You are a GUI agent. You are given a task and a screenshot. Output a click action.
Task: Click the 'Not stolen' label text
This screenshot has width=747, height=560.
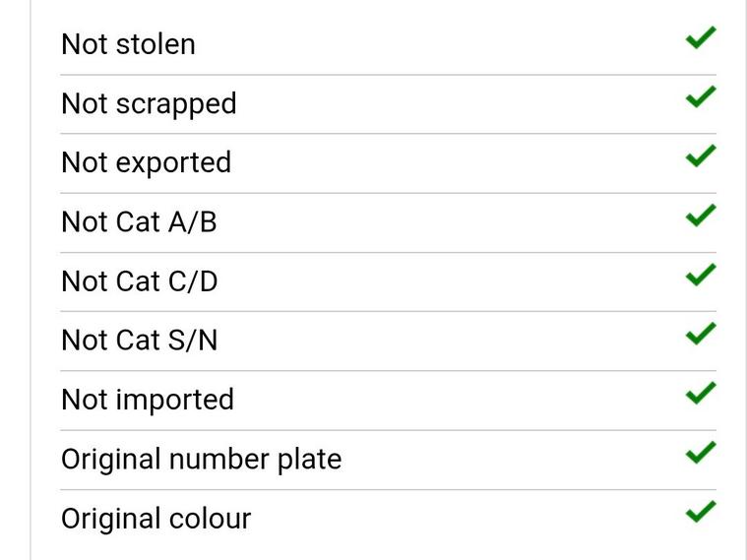[128, 44]
